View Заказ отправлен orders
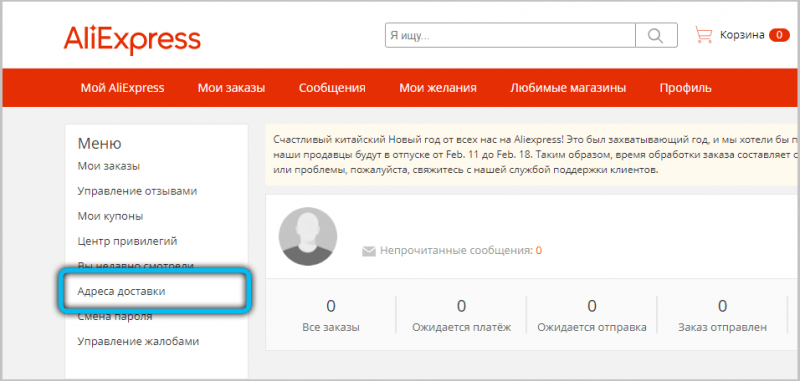 (722, 316)
